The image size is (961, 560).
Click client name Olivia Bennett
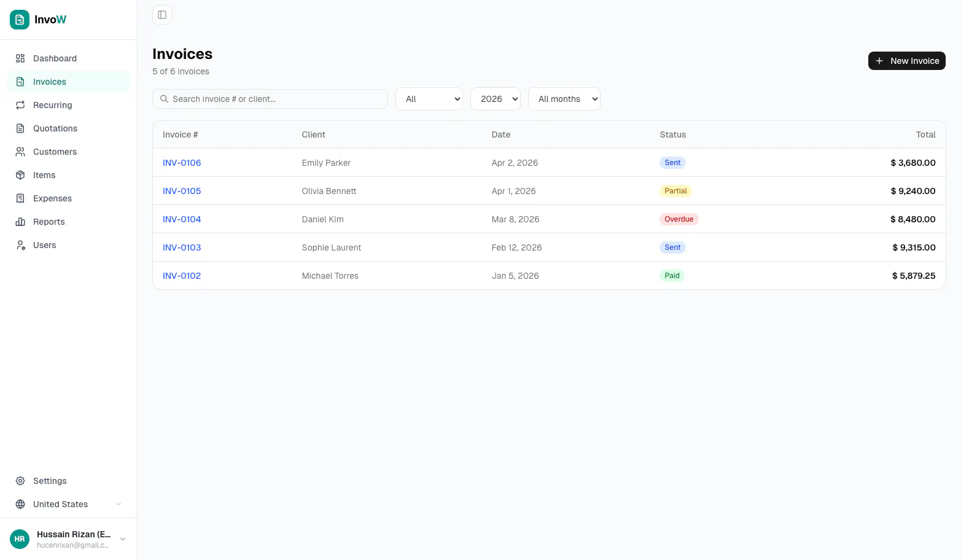coord(329,191)
